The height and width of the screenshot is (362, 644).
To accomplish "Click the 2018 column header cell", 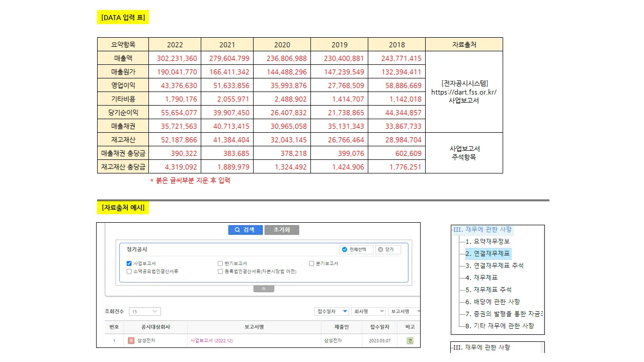I will click(x=397, y=44).
